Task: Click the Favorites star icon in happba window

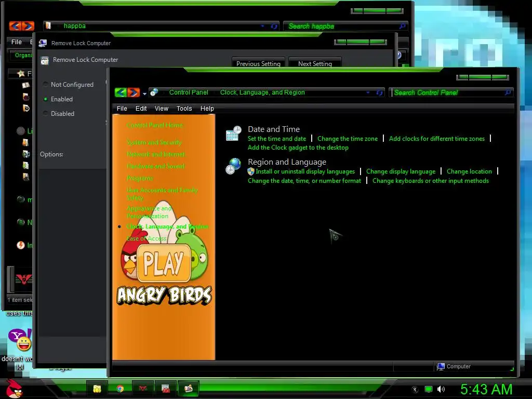Action: tap(21, 73)
